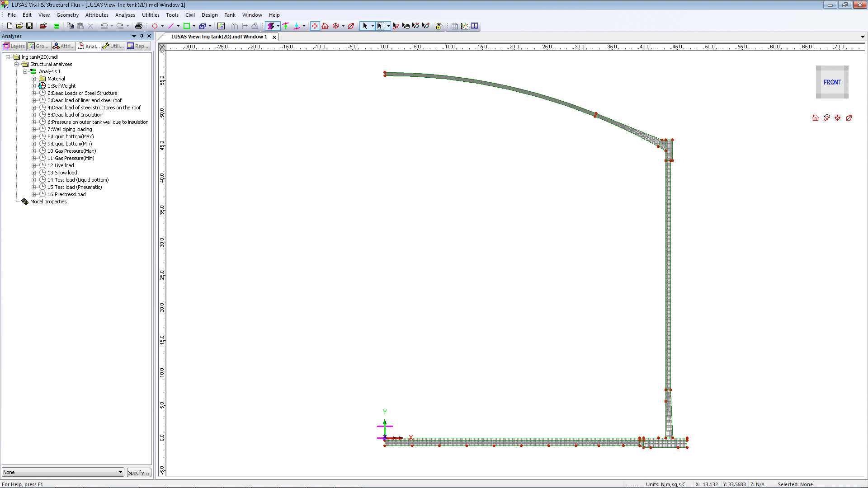Screen dimensions: 868x488
Task: Open the Tank menu
Action: click(230, 15)
